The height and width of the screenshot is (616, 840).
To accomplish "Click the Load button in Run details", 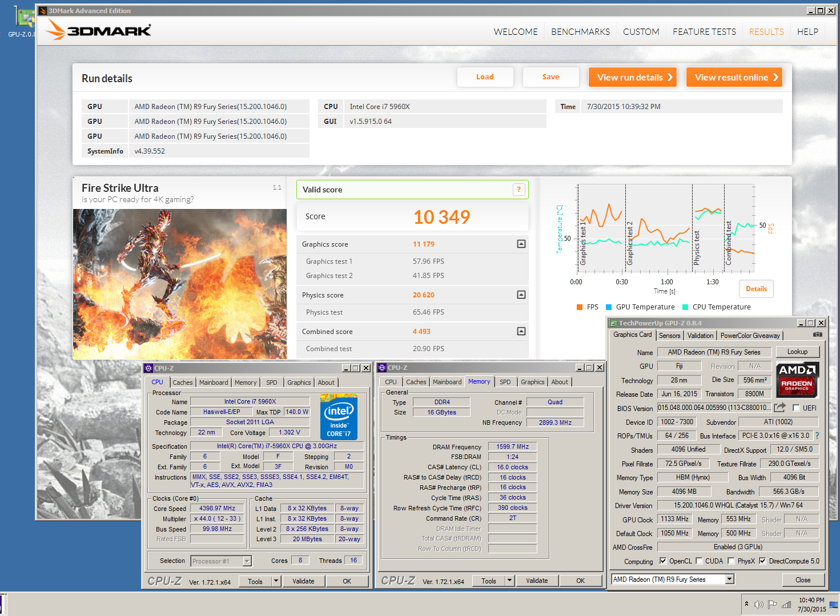I will tap(485, 77).
